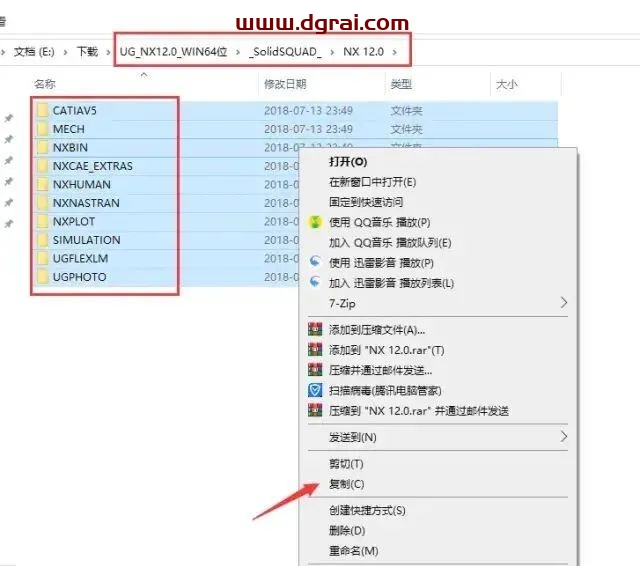The image size is (640, 566).
Task: Click the CATIAV5 folder icon
Action: pos(42,111)
